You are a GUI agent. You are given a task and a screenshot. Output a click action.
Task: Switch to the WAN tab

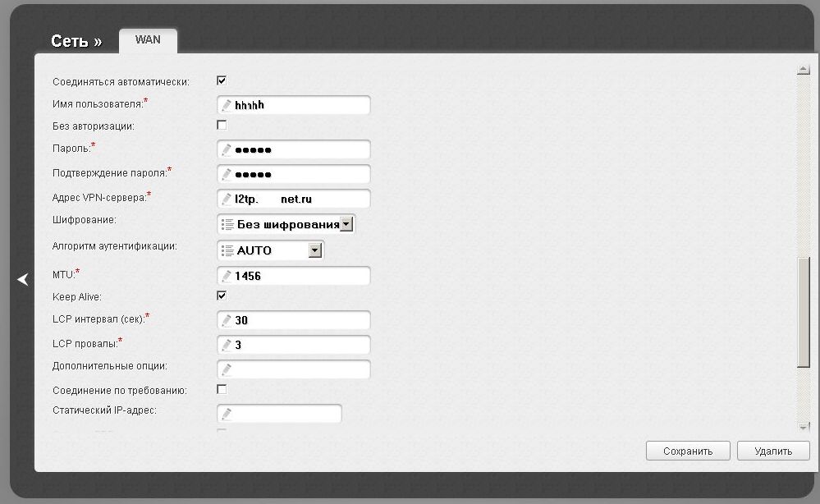coord(148,40)
